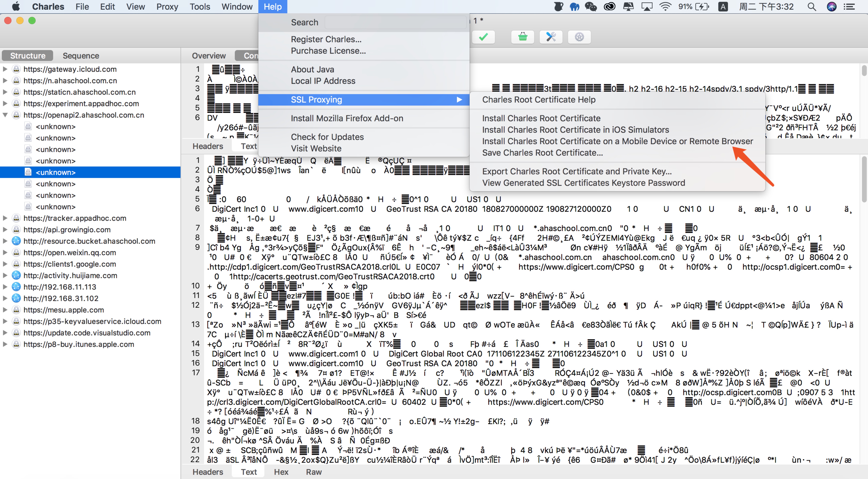Select the bottom Raw tab
This screenshot has height=479, width=868.
[x=314, y=472]
